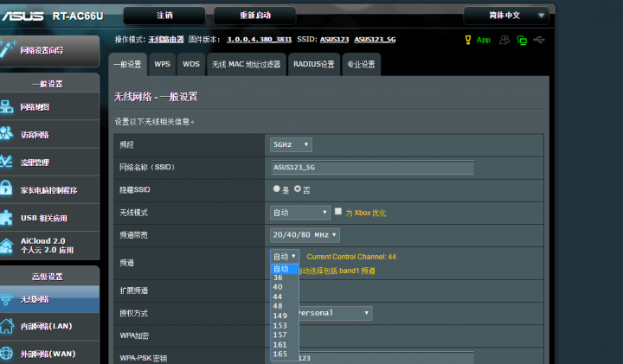The height and width of the screenshot is (364, 623).
Task: Choose channel 165 in the list
Action: 285,354
